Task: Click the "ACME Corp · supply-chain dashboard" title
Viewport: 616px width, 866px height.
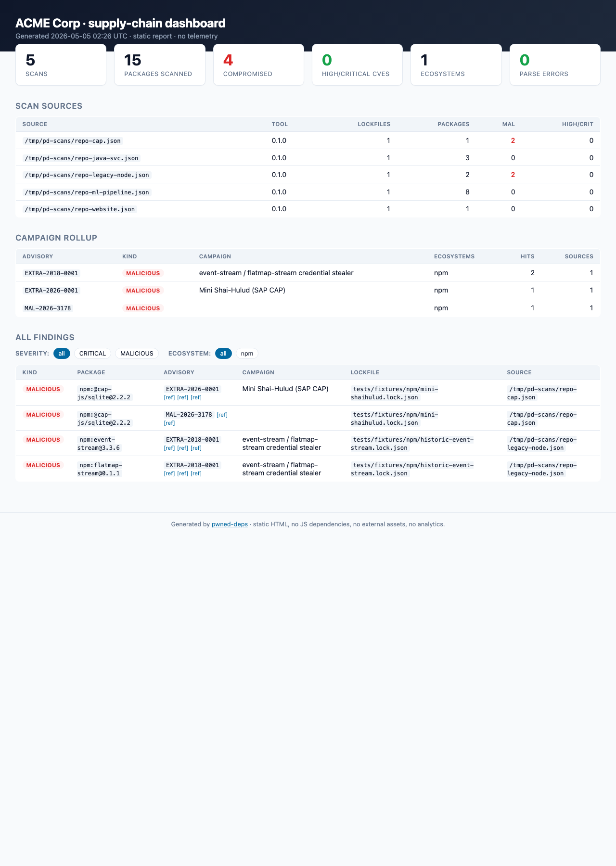Action: (120, 23)
